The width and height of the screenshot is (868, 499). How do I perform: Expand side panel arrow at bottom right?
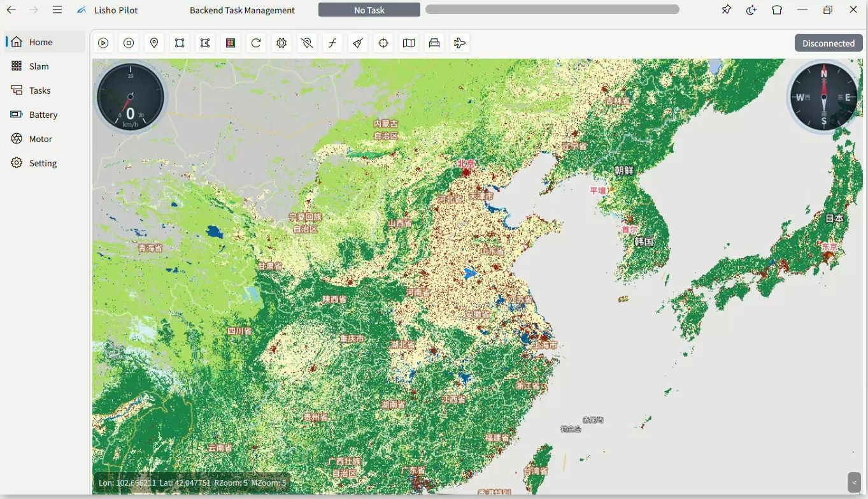tap(855, 482)
